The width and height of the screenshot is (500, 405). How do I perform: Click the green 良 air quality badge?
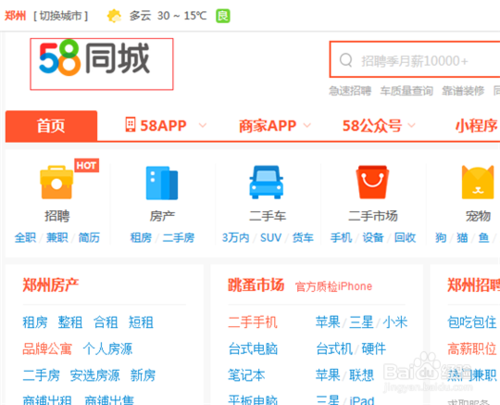click(x=223, y=16)
